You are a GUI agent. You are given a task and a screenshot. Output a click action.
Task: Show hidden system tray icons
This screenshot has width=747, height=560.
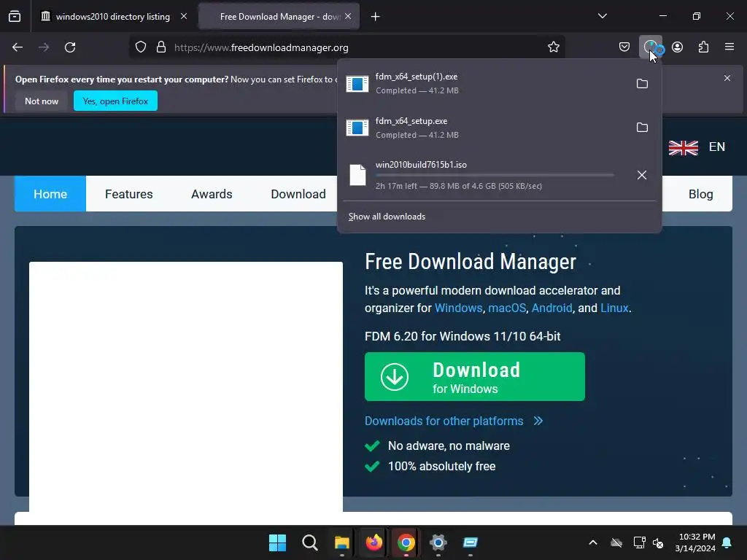pos(592,542)
